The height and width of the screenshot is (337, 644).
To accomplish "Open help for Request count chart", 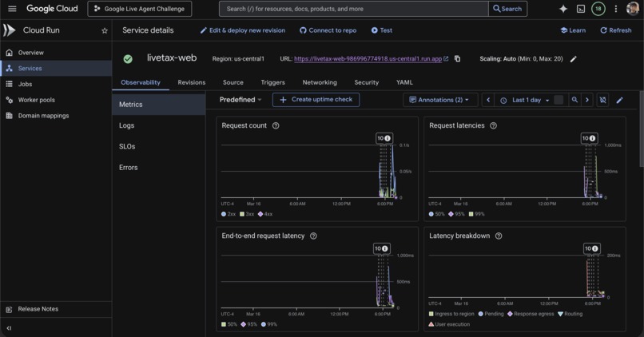I will (276, 125).
